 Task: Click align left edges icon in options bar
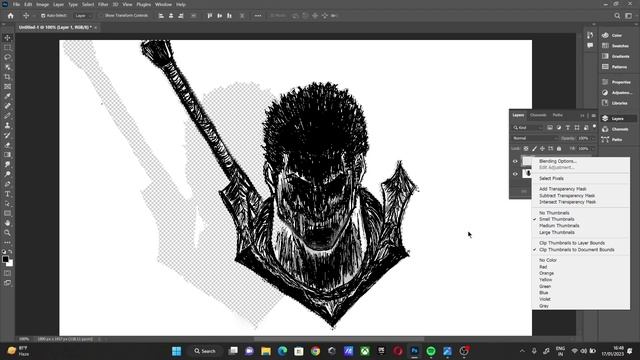coord(161,16)
